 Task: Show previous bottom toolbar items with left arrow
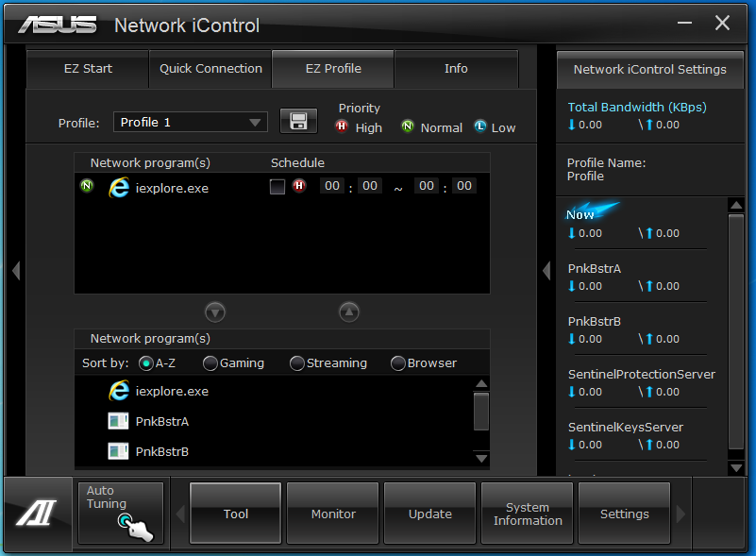click(181, 514)
